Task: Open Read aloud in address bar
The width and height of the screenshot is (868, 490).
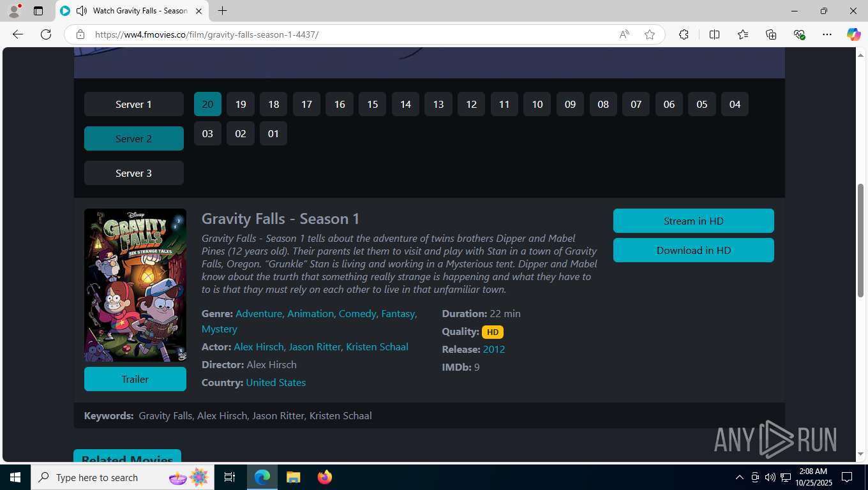Action: tap(624, 34)
